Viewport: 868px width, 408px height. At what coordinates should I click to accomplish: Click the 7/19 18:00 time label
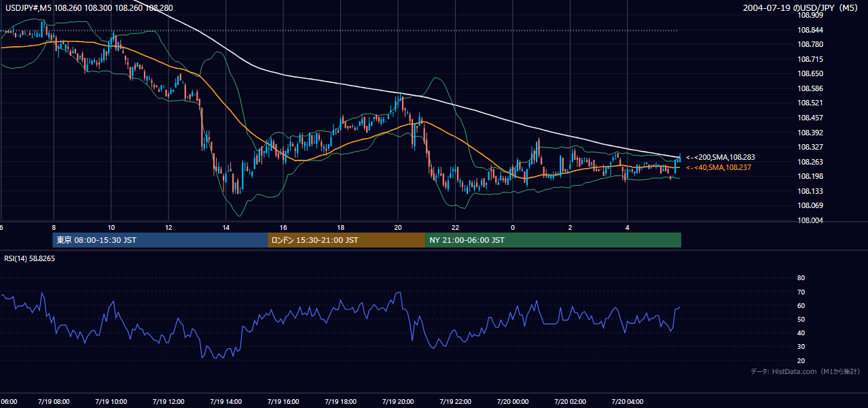pyautogui.click(x=340, y=402)
